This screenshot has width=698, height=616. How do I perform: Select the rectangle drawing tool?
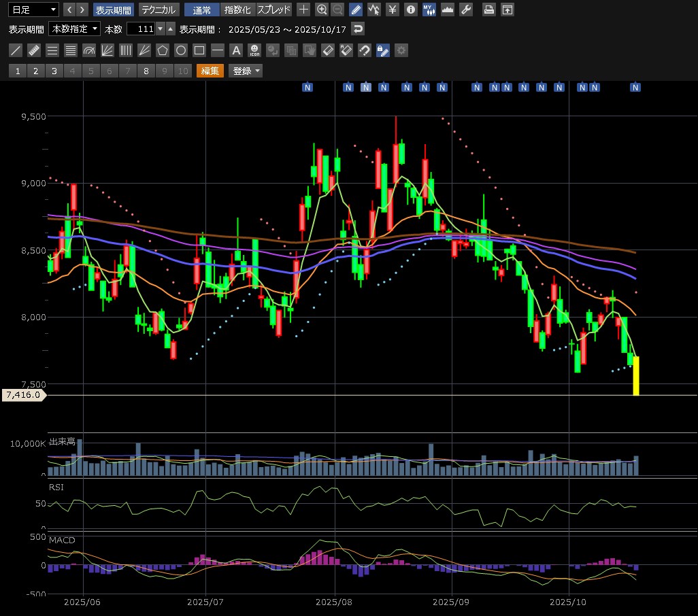(199, 50)
